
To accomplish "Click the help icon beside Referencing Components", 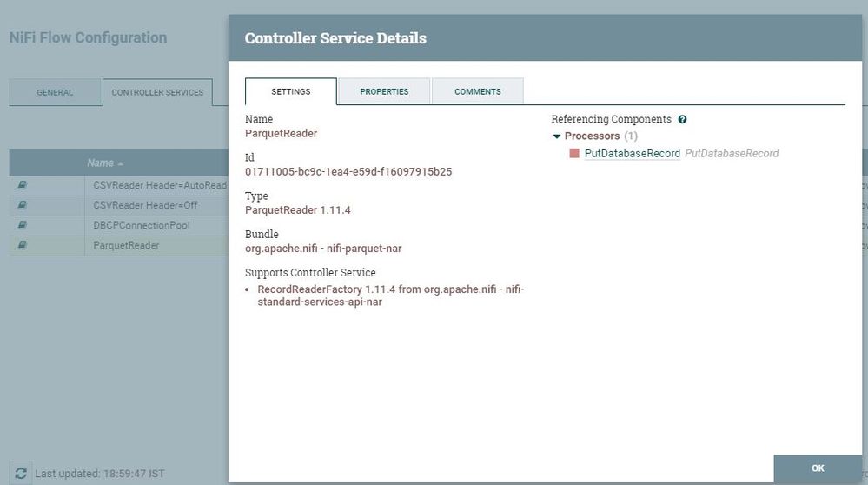I will 683,120.
